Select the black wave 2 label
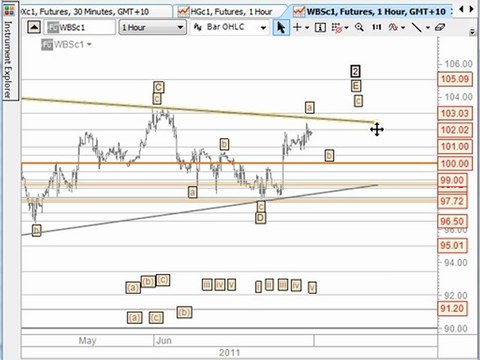Image resolution: width=480 pixels, height=360 pixels. [355, 71]
